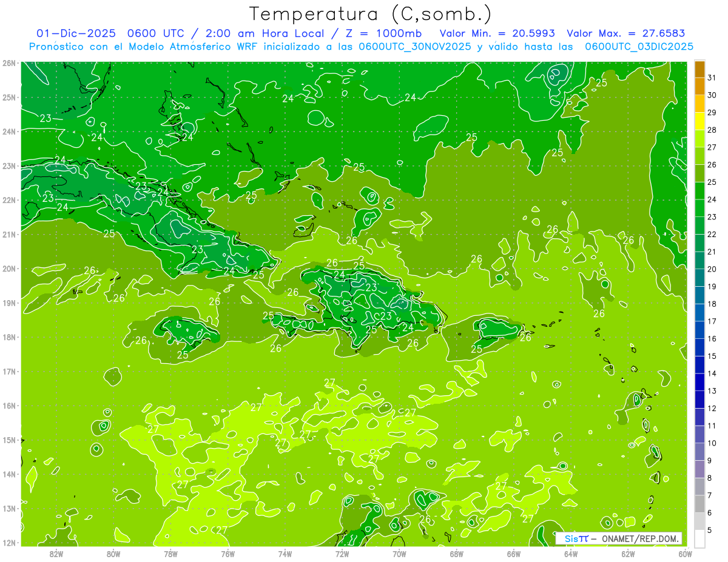Click the color bar label "26"
This screenshot has width=728, height=562.
(x=712, y=165)
